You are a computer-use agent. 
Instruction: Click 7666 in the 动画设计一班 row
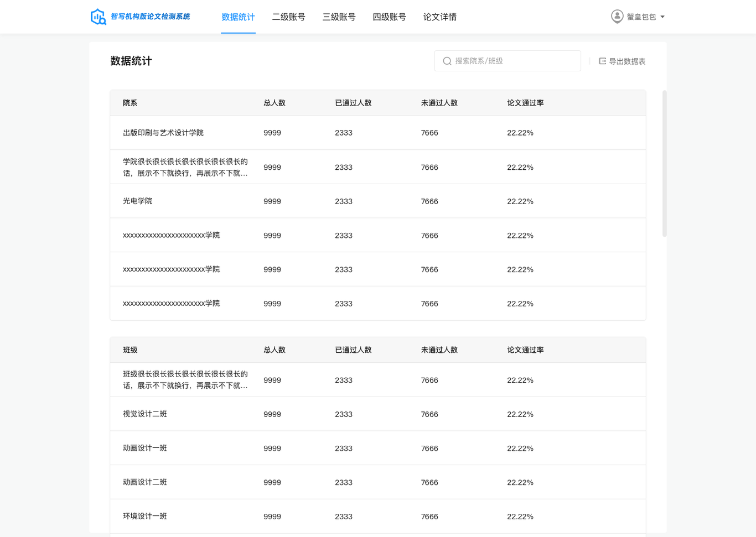coord(429,449)
